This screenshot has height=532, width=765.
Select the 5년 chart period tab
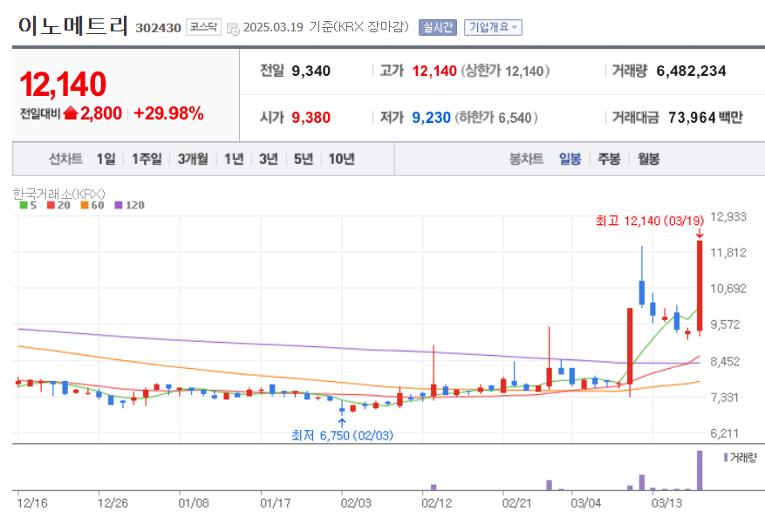click(x=304, y=159)
